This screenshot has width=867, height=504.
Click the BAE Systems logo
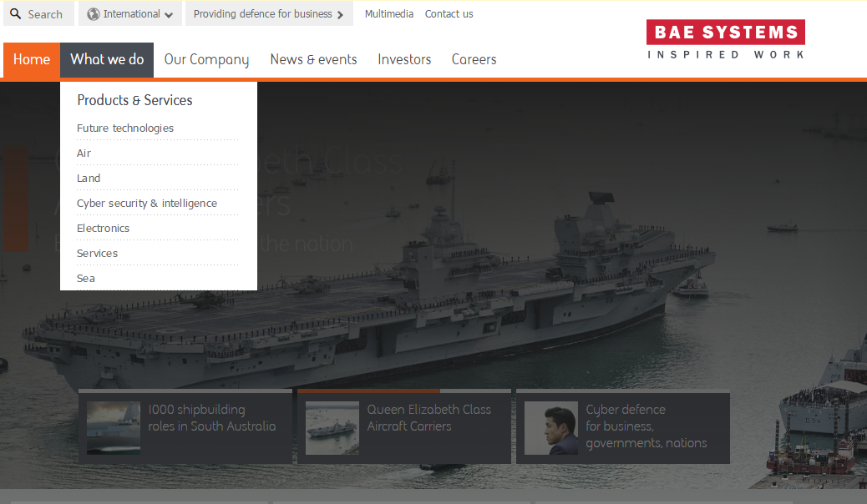coord(726,39)
